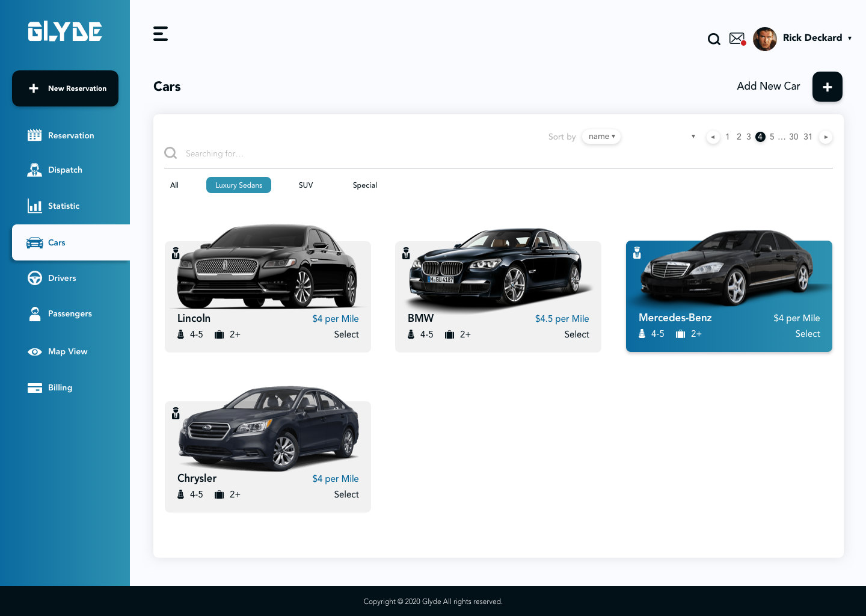Image resolution: width=866 pixels, height=616 pixels.
Task: Switch to the All filter tab
Action: point(174,185)
